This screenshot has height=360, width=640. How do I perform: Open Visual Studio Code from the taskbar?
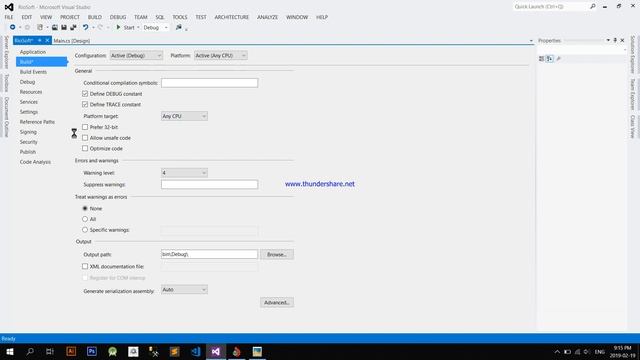[196, 351]
